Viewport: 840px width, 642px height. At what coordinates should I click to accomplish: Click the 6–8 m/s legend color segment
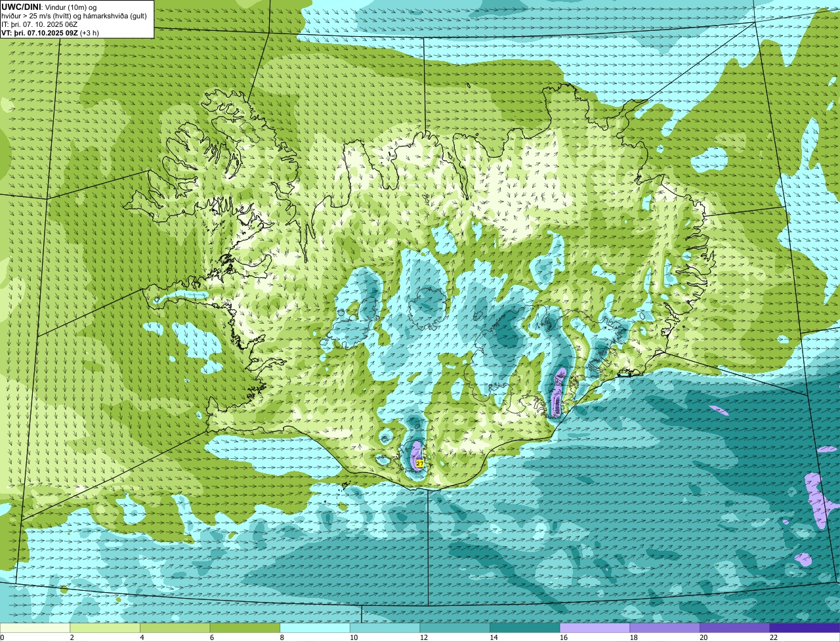(x=245, y=628)
